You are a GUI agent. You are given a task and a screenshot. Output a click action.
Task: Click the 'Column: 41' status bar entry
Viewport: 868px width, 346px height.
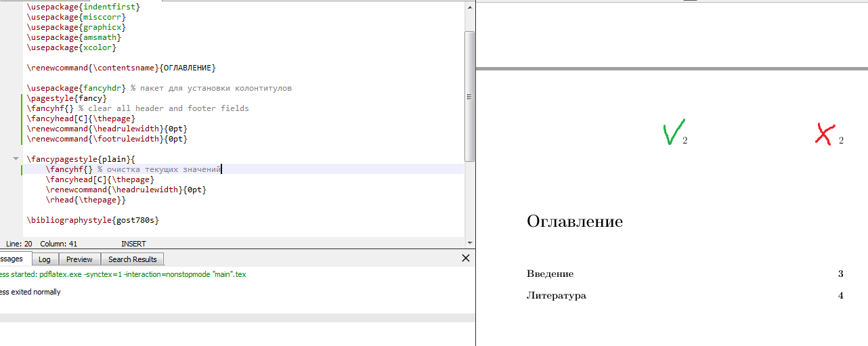point(59,243)
